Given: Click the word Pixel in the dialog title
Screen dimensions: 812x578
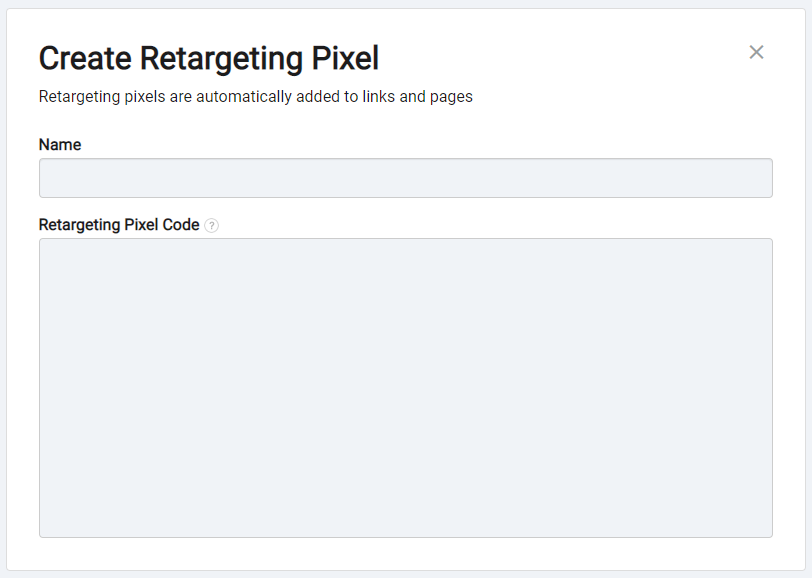Looking at the screenshot, I should pos(345,57).
